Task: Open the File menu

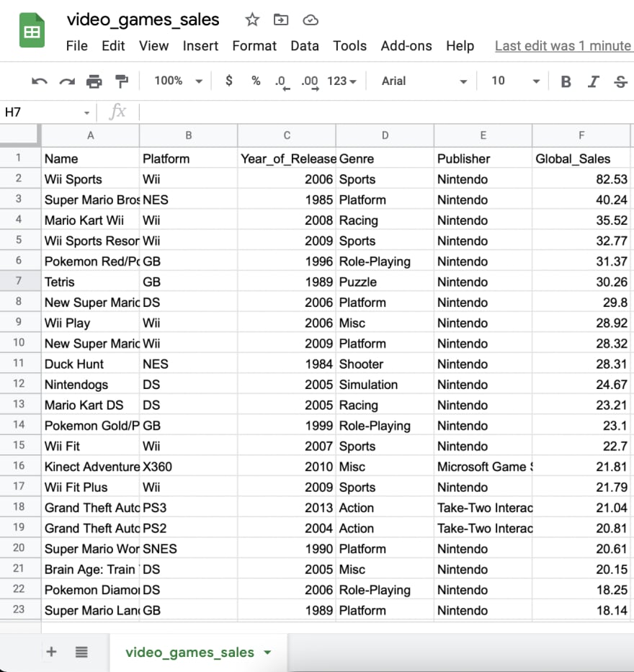Action: coord(77,46)
